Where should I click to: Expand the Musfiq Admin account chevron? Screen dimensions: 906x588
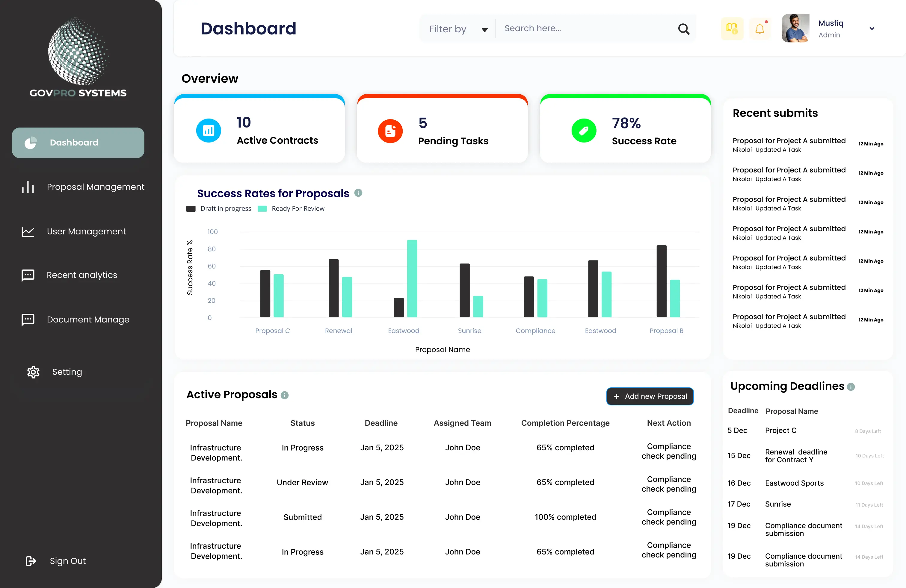(x=872, y=28)
